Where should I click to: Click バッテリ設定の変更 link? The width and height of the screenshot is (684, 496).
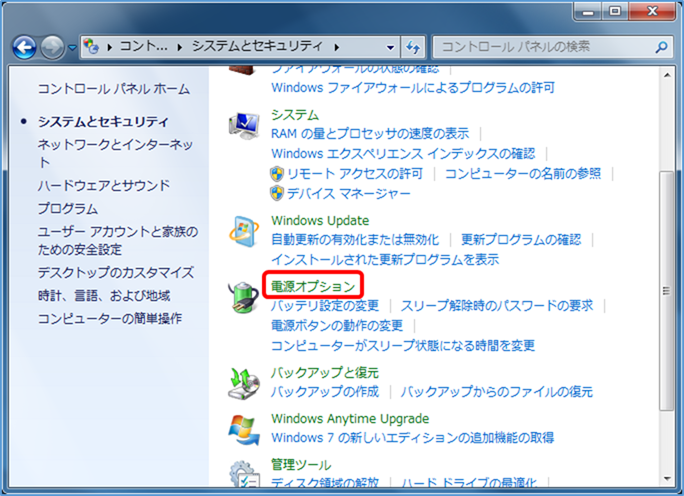325,305
